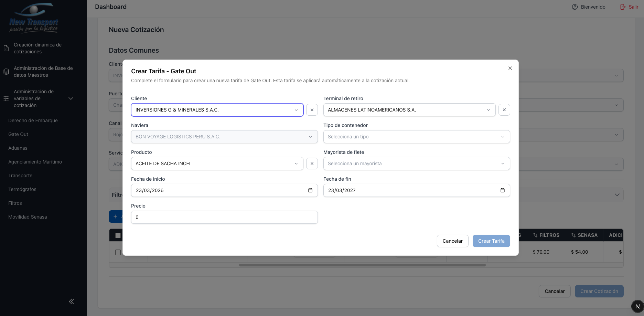Click the Salir logout icon
The width and height of the screenshot is (644, 316).
tap(623, 7)
